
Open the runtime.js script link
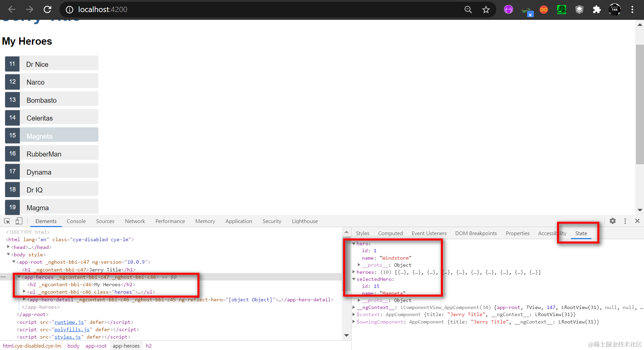point(69,322)
